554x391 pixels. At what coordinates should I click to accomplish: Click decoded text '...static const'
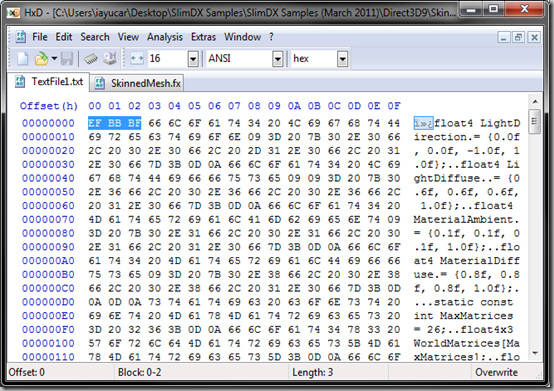coord(463,302)
